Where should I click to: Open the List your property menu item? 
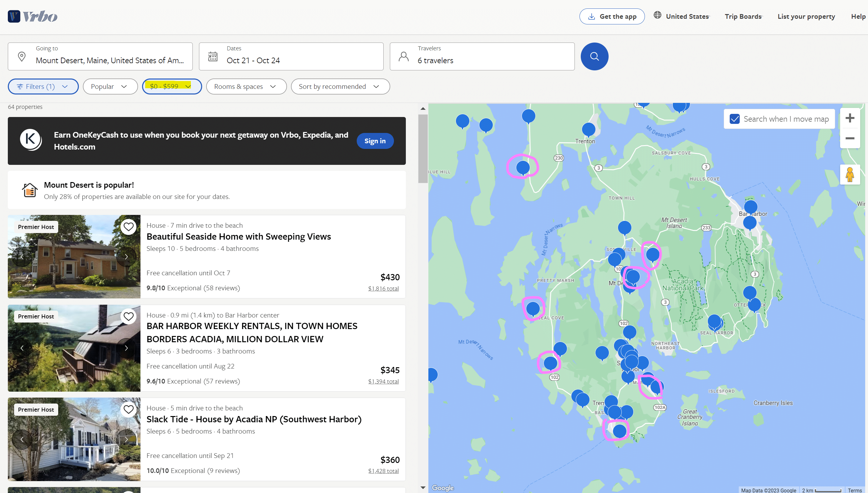[806, 16]
